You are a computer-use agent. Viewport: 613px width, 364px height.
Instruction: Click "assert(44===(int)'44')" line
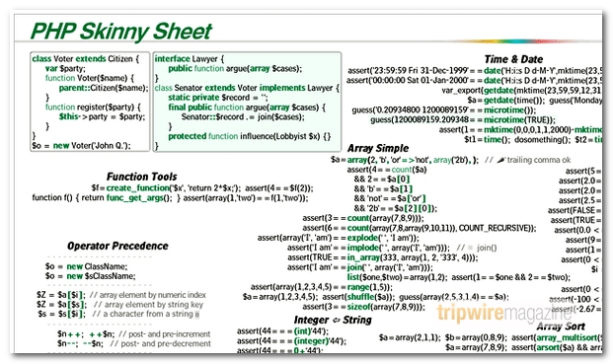[x=283, y=331]
